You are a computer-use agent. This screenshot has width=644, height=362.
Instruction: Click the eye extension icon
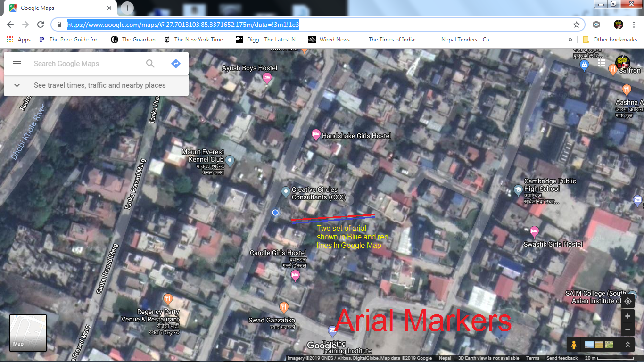[x=597, y=25]
